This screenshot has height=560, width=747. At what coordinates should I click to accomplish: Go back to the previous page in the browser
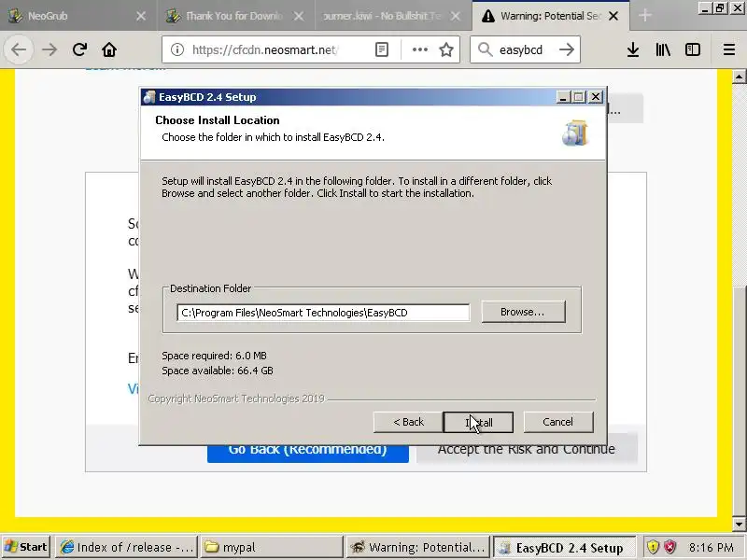click(19, 49)
